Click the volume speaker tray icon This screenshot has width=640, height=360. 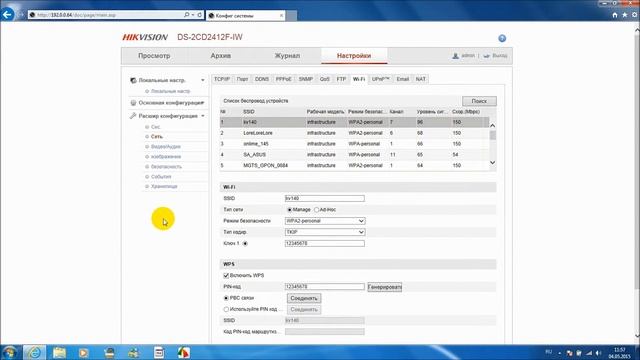[599, 353]
